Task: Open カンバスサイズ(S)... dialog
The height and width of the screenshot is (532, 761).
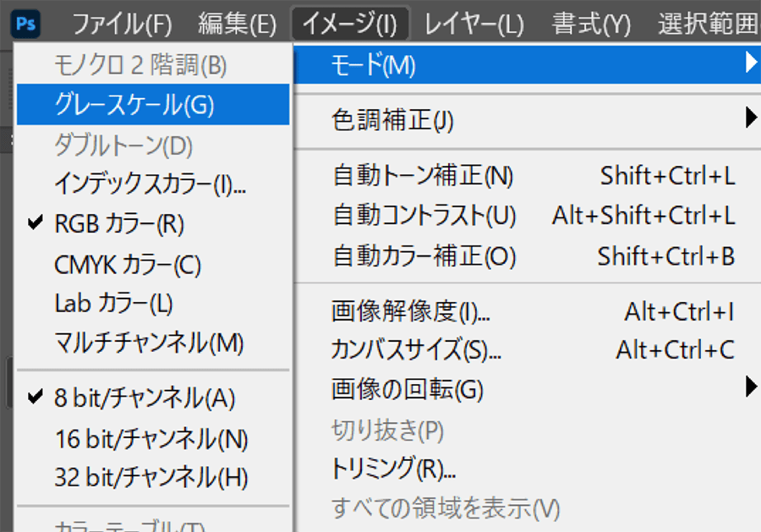Action: coord(416,349)
